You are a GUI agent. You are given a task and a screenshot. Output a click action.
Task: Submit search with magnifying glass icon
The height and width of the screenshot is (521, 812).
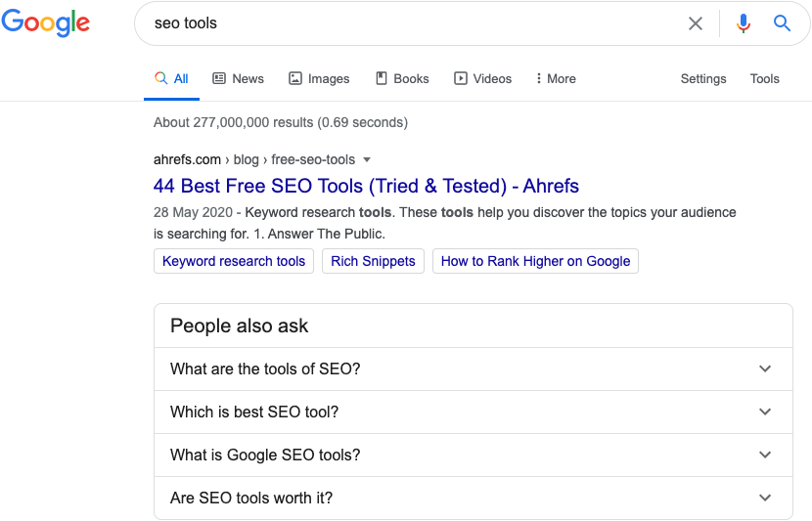tap(782, 23)
